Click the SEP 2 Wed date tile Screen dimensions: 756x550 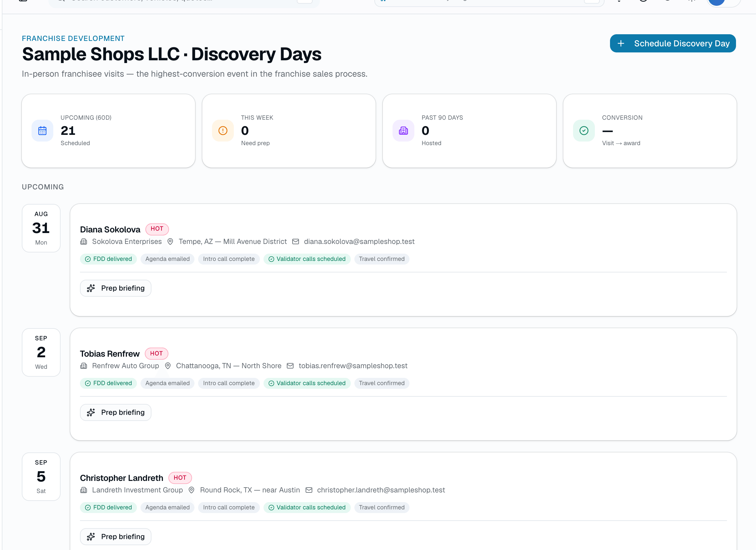(41, 352)
